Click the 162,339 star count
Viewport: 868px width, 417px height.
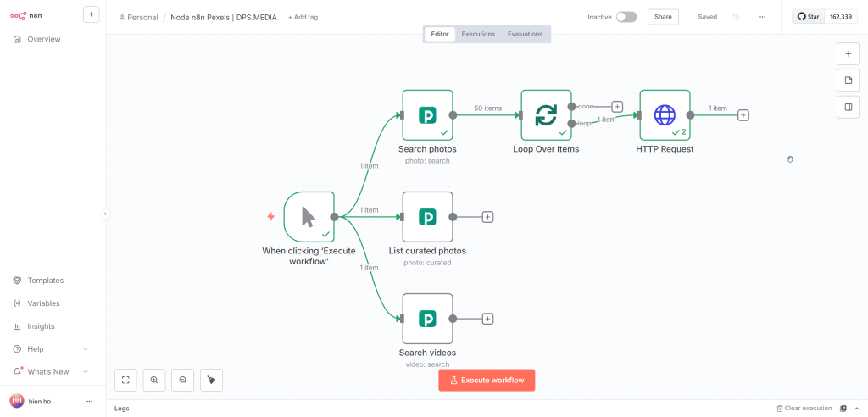[x=841, y=17]
